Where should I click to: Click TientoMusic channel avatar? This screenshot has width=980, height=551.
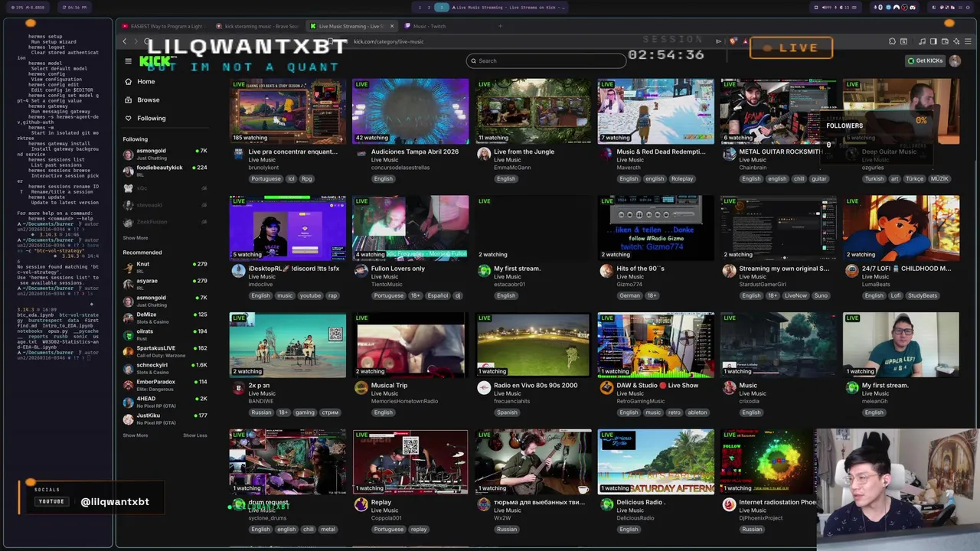coord(361,270)
